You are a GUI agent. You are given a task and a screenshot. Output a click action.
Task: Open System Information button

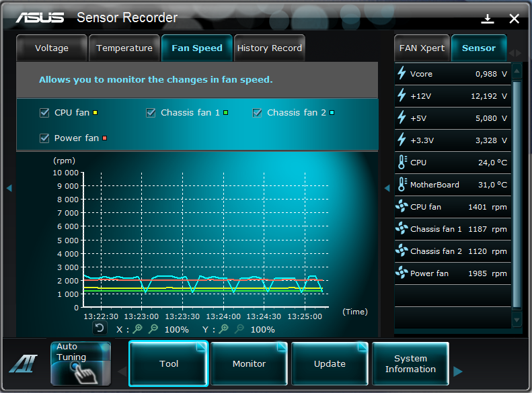click(410, 363)
